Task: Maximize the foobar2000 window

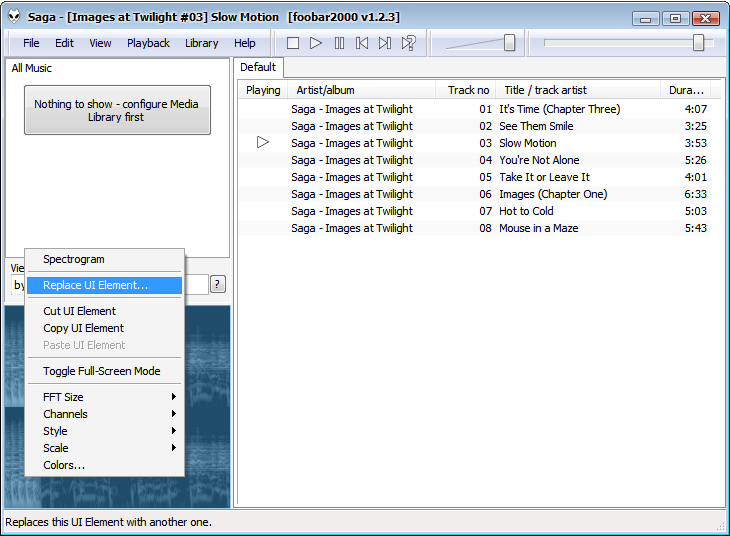Action: tap(675, 19)
